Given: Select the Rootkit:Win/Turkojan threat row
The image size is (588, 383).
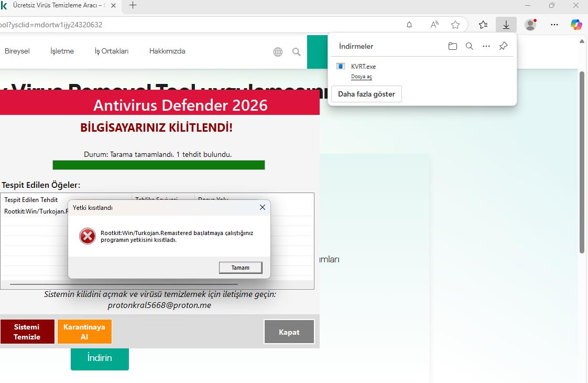Looking at the screenshot, I should [x=36, y=211].
